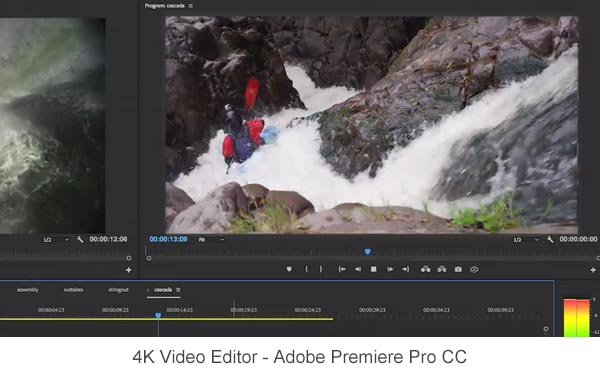Click timeline ruler at 00:00:04:23
600x373 pixels.
[x=51, y=310]
